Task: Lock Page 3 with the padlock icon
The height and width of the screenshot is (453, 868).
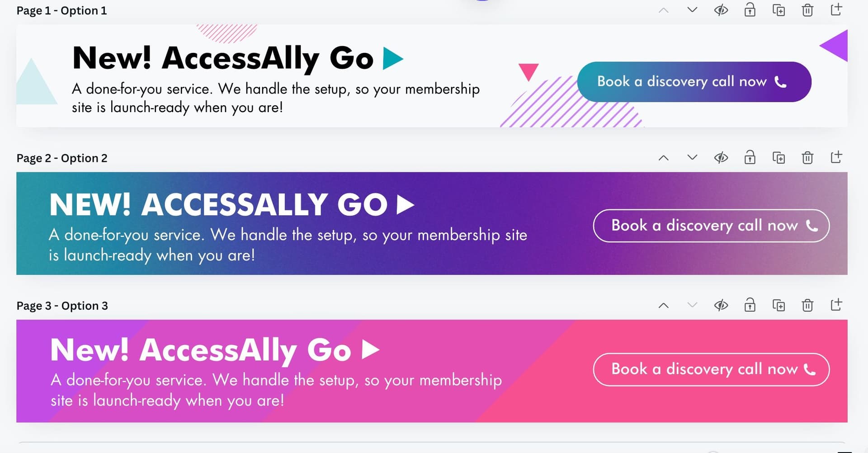Action: pyautogui.click(x=750, y=306)
